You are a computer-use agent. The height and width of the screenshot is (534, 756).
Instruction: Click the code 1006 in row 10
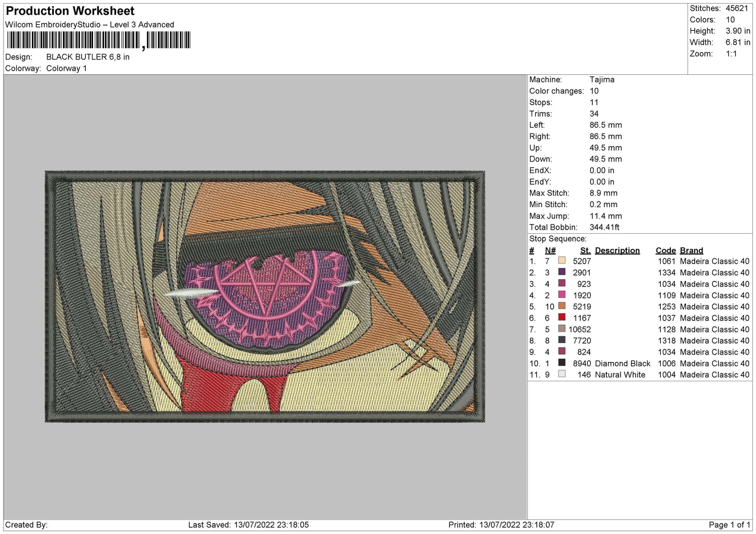point(667,363)
